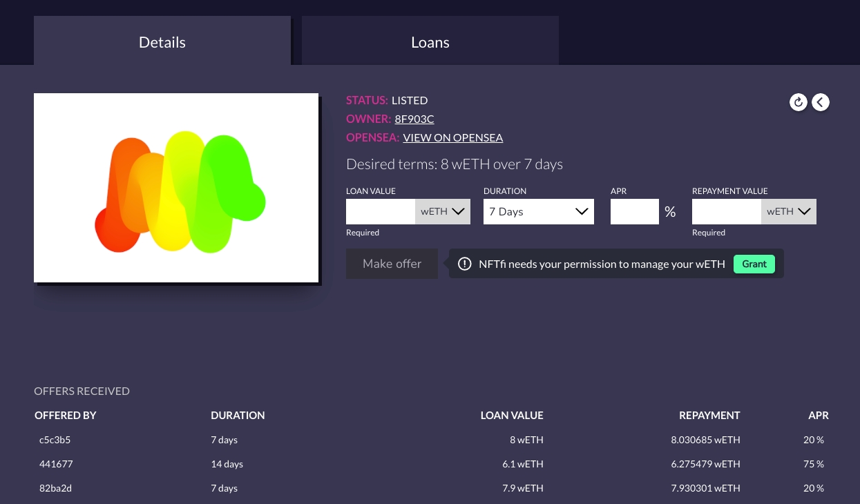The height and width of the screenshot is (504, 860).
Task: Click the warning info icon near permission message
Action: click(x=465, y=264)
